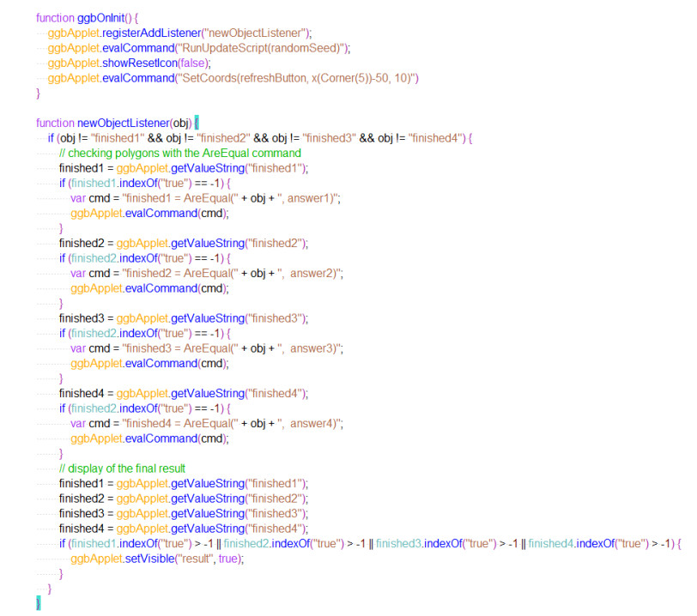
Task: Click the "checking polygons with the AreEqual" comment
Action: tap(179, 153)
